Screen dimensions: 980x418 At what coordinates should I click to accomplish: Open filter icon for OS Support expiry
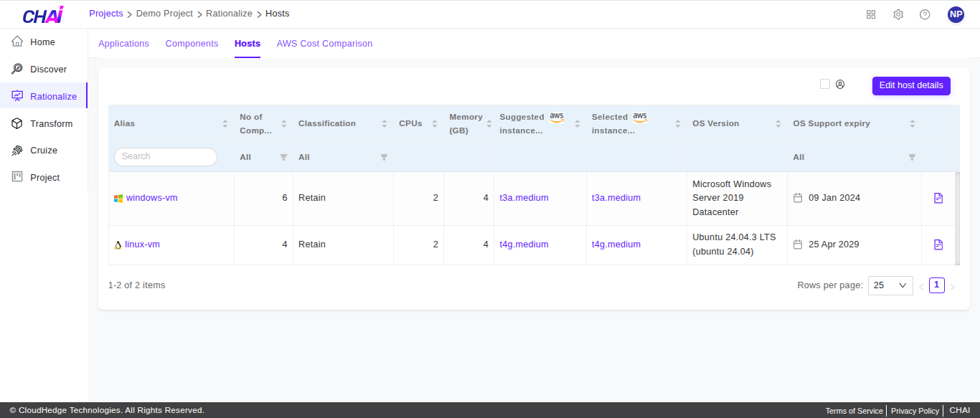tap(912, 157)
